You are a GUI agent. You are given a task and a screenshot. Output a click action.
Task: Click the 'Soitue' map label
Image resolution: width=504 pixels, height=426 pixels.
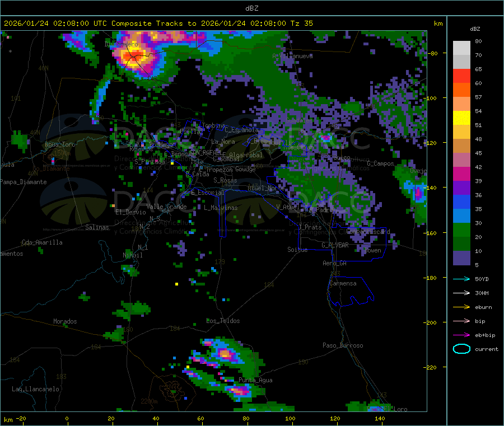pyautogui.click(x=297, y=250)
